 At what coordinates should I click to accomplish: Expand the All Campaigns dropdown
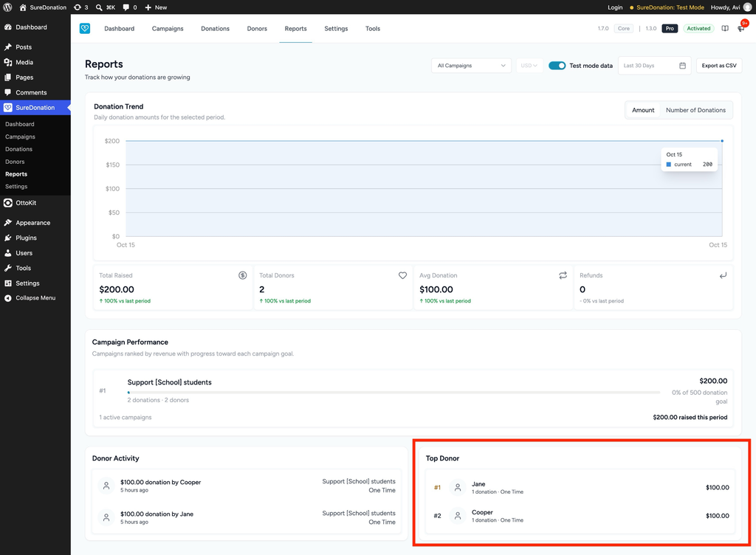[471, 66]
